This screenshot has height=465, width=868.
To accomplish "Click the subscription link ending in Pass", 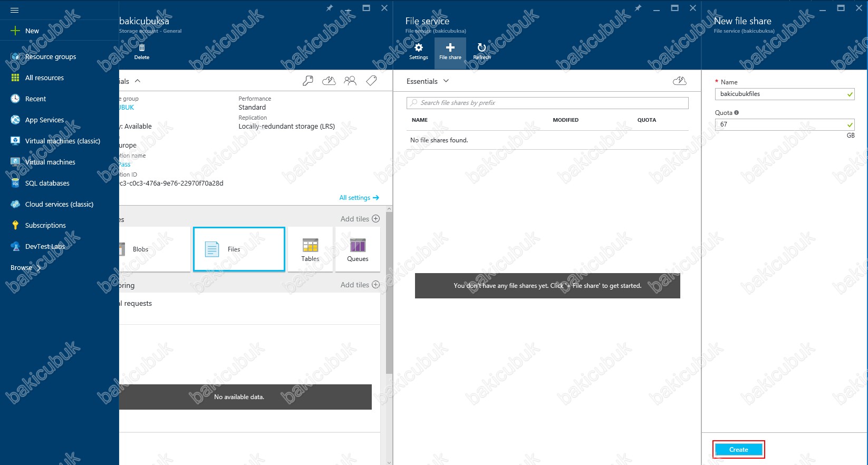I will (x=125, y=164).
